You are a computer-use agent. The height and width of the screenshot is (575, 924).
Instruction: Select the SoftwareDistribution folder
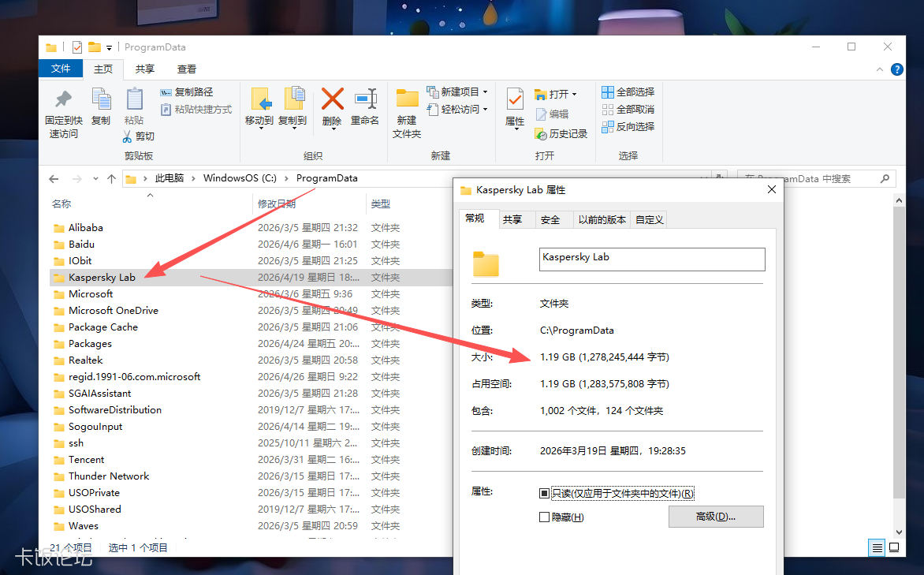(x=115, y=410)
